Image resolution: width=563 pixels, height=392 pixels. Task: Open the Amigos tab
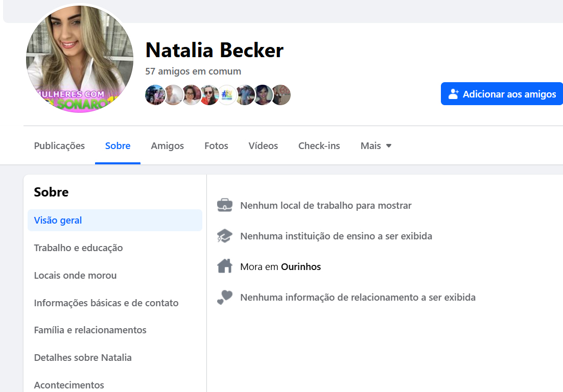[x=167, y=146]
